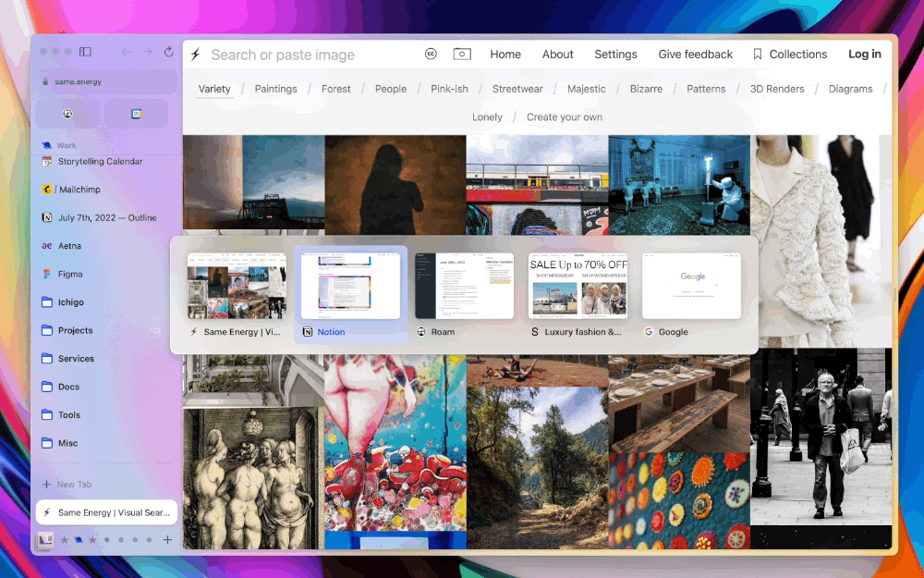Select the Streetwear category tab

click(x=517, y=89)
